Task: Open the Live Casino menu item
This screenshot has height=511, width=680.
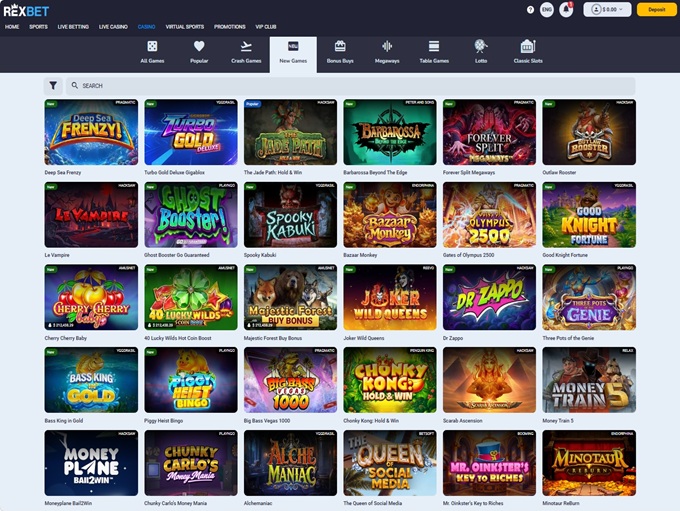Action: pos(113,27)
